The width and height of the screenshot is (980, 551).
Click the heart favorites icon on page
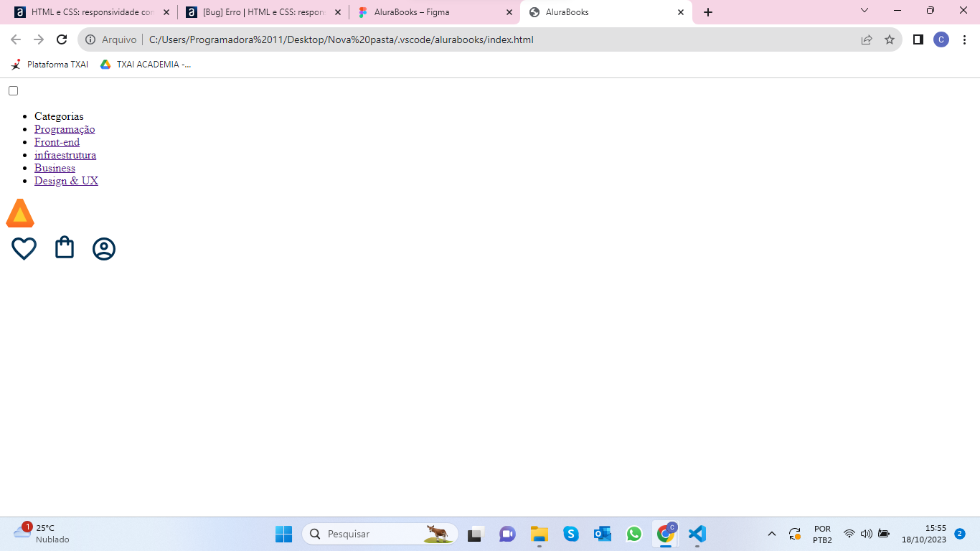coord(24,248)
